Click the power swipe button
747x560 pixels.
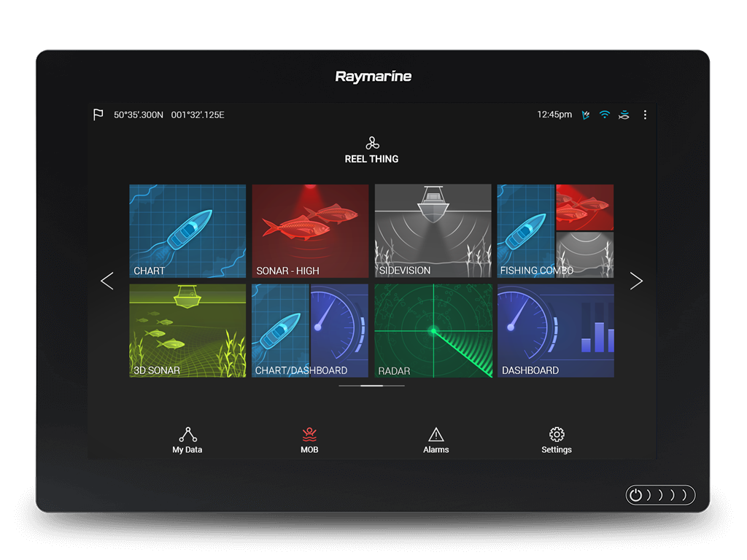coord(660,495)
